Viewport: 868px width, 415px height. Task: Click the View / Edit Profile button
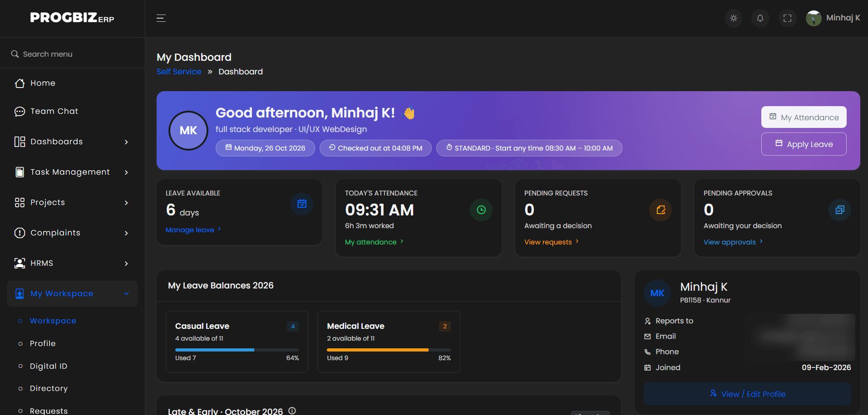pyautogui.click(x=747, y=394)
